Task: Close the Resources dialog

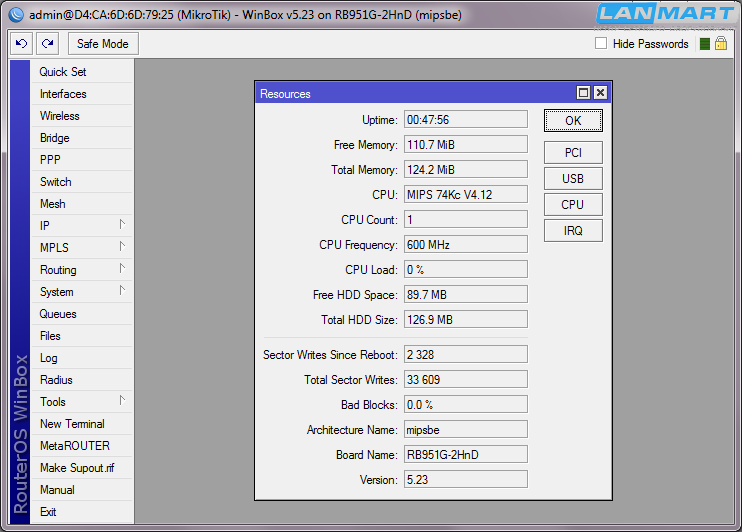Action: pyautogui.click(x=600, y=93)
